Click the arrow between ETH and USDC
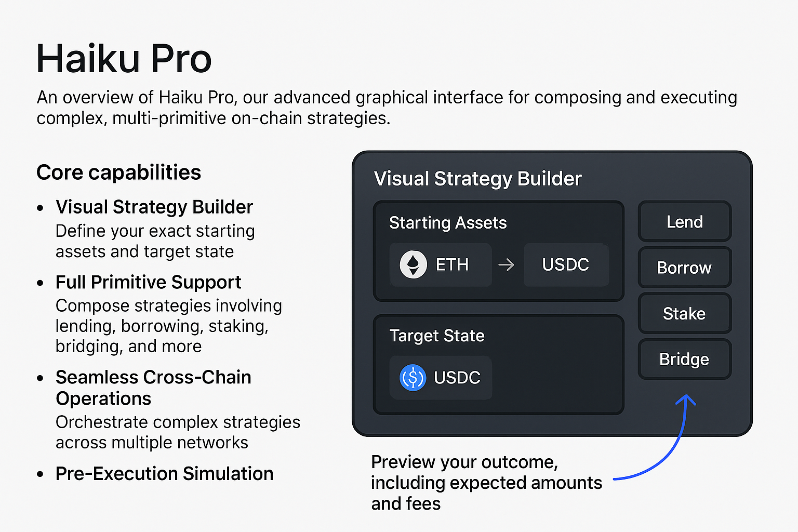 point(506,265)
